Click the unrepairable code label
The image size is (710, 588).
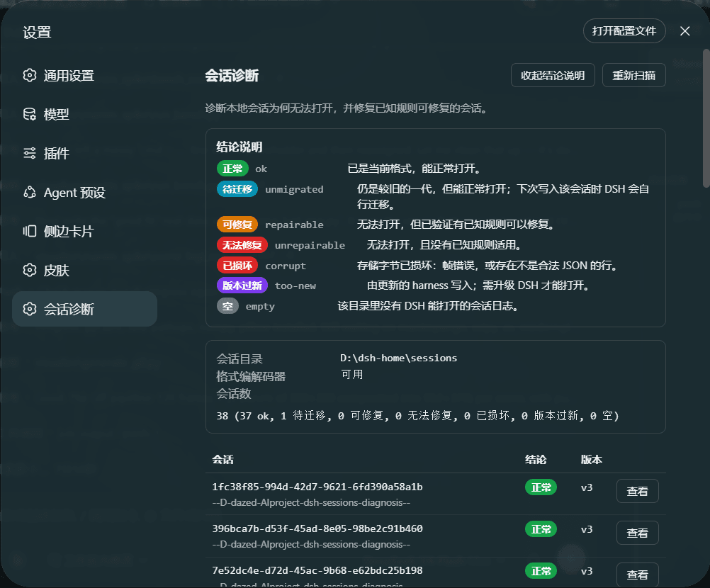pos(310,245)
